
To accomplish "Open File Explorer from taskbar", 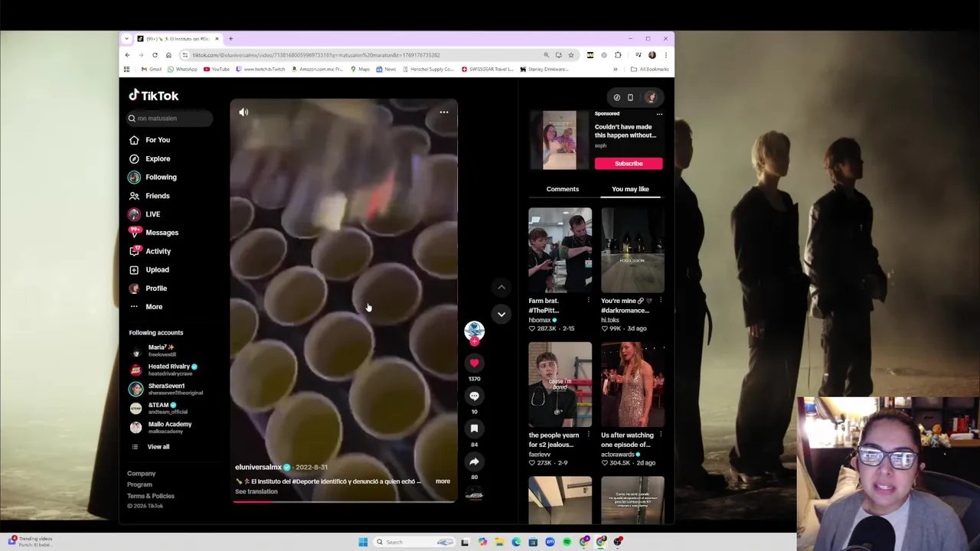I will tap(498, 542).
